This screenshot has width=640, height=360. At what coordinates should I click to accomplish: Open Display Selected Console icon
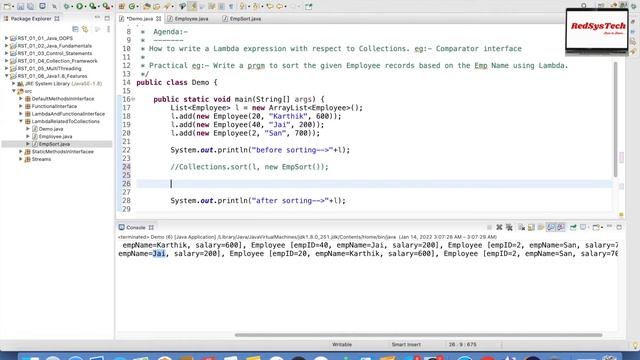(584, 227)
